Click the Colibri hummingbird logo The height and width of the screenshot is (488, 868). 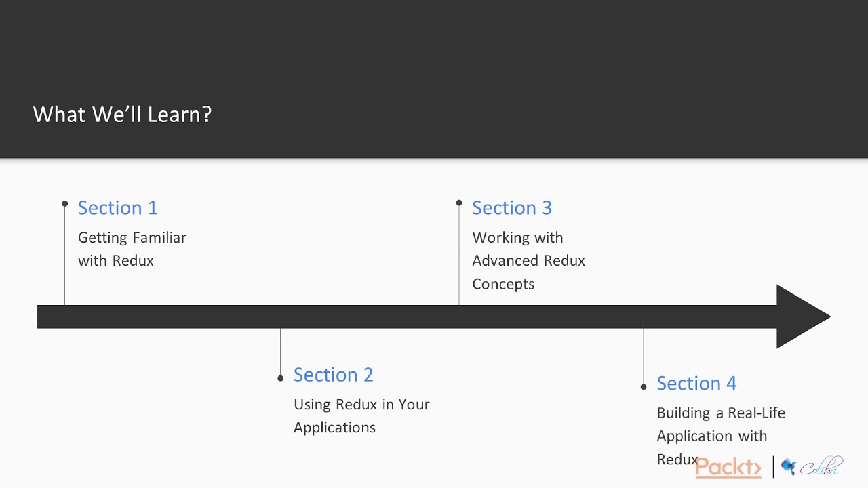click(x=788, y=466)
